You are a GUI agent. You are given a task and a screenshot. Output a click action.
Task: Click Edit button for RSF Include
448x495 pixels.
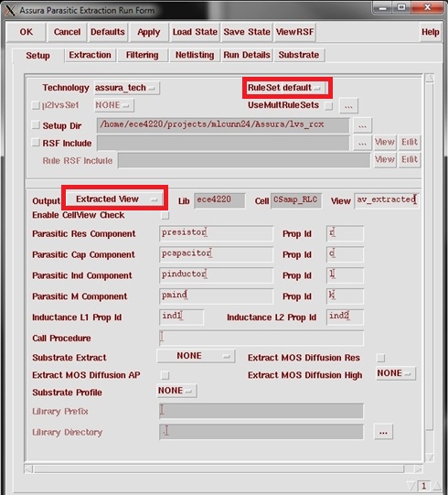410,143
